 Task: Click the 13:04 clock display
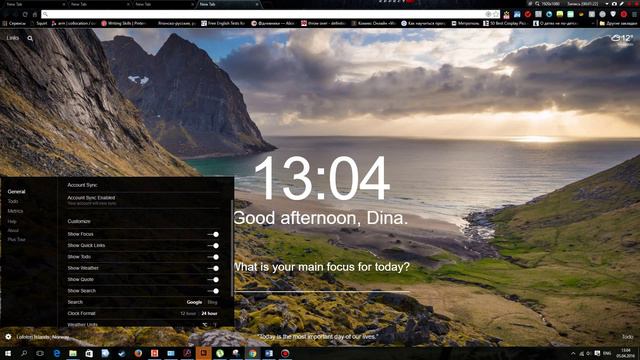click(x=322, y=178)
